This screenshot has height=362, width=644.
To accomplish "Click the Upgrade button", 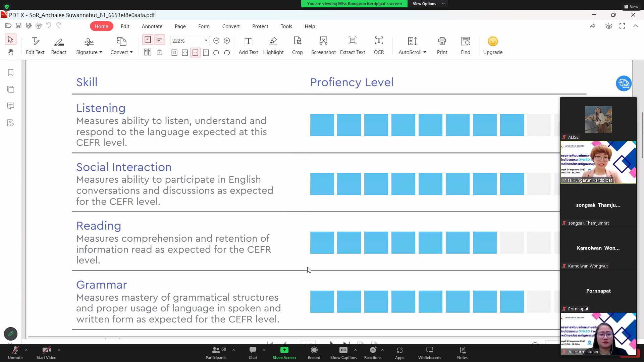I will pos(492,45).
